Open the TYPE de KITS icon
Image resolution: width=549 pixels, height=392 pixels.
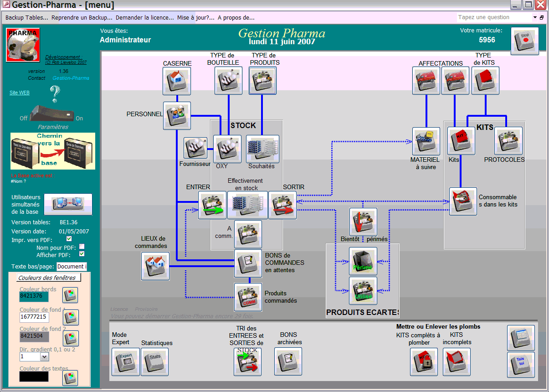(x=485, y=81)
